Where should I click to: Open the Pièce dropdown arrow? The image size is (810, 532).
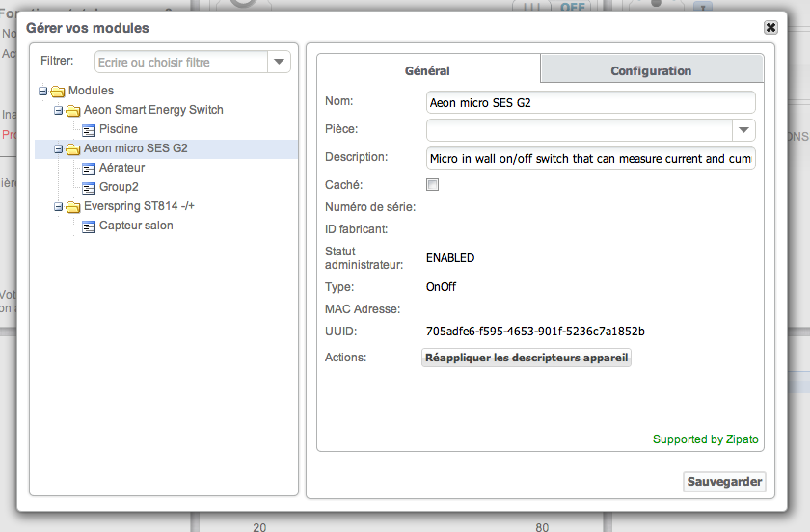(x=743, y=130)
